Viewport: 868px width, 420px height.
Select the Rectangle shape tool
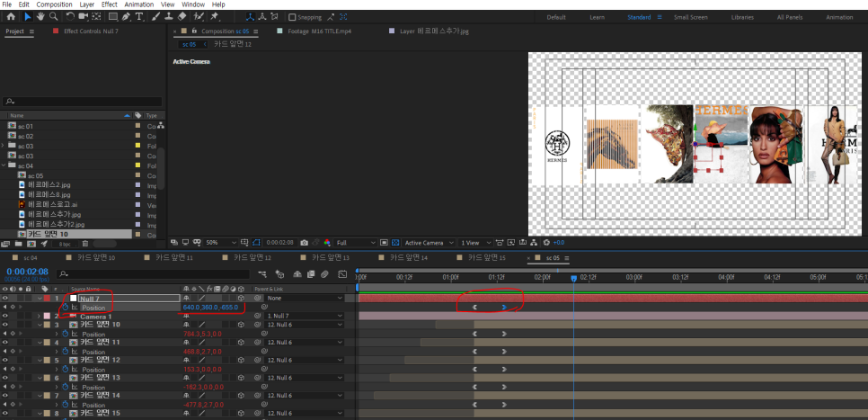tap(113, 16)
